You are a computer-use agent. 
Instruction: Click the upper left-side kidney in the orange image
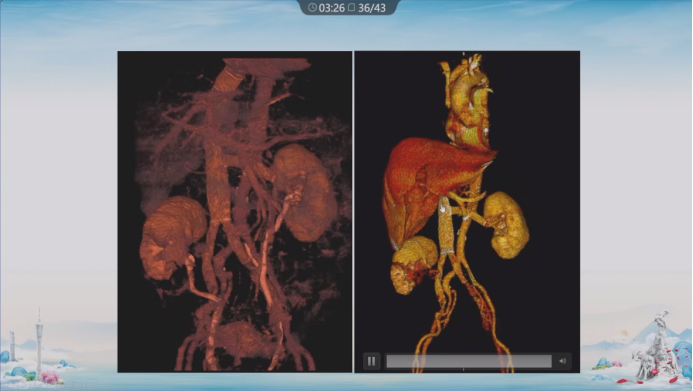pos(304,192)
